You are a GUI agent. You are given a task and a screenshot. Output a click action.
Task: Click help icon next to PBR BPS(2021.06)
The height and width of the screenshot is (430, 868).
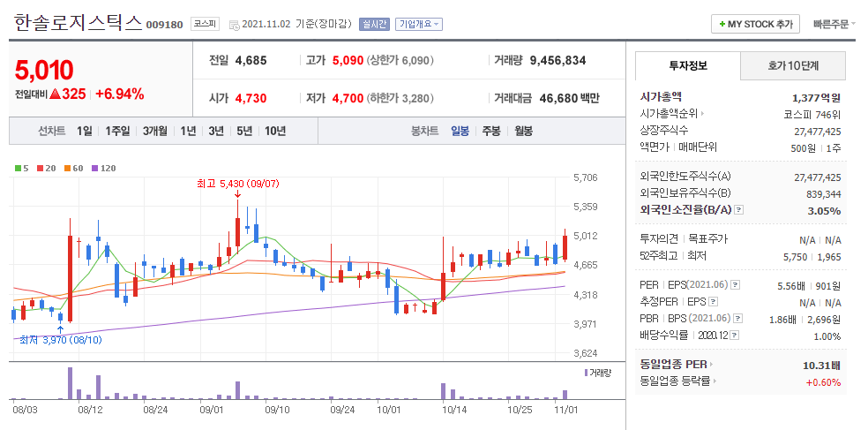pyautogui.click(x=737, y=319)
